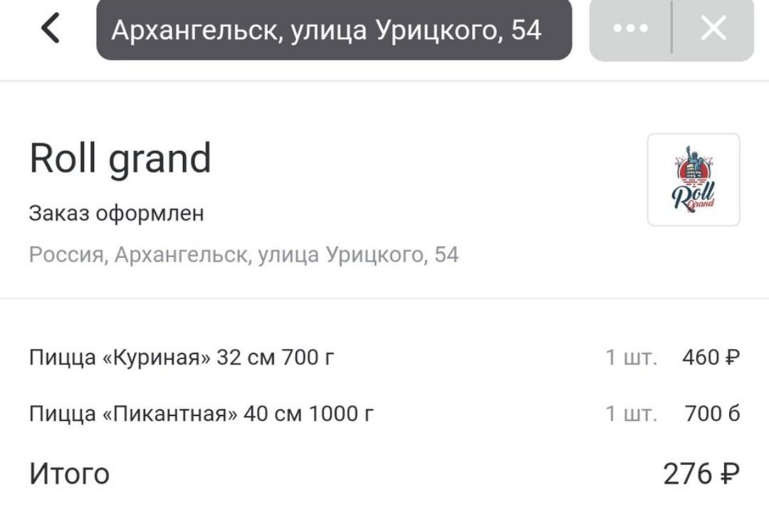
Task: Select the Roll grand restaurant title
Action: pos(120,158)
